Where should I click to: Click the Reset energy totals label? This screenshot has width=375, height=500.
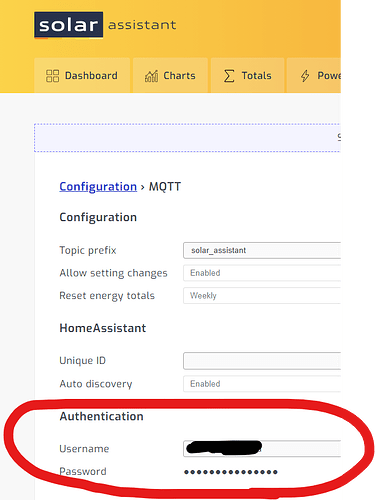pos(107,296)
